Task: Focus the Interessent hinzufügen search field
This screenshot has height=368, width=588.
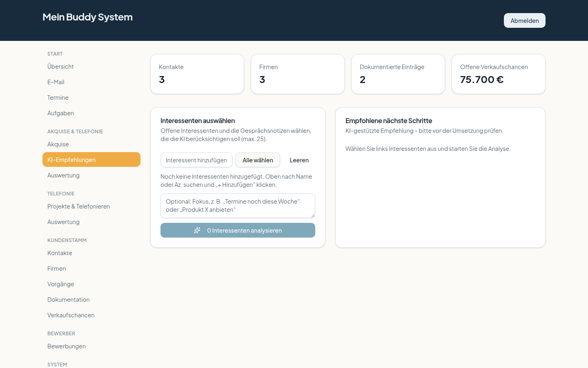Action: click(x=196, y=160)
